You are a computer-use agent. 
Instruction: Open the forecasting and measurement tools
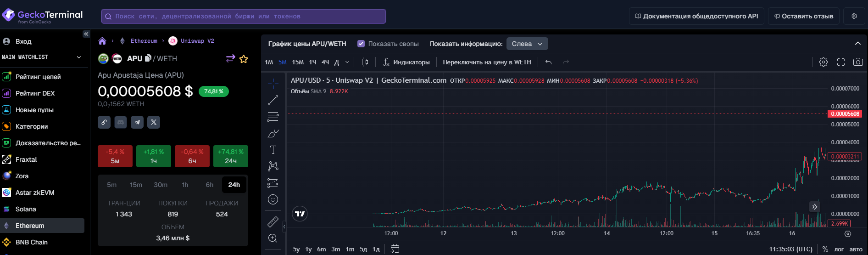point(273,183)
